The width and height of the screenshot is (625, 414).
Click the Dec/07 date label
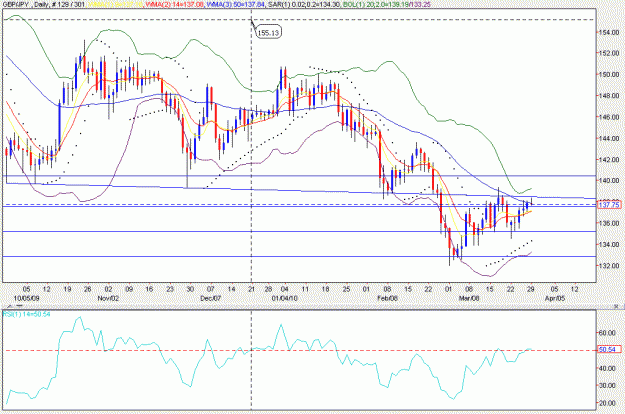tap(210, 298)
